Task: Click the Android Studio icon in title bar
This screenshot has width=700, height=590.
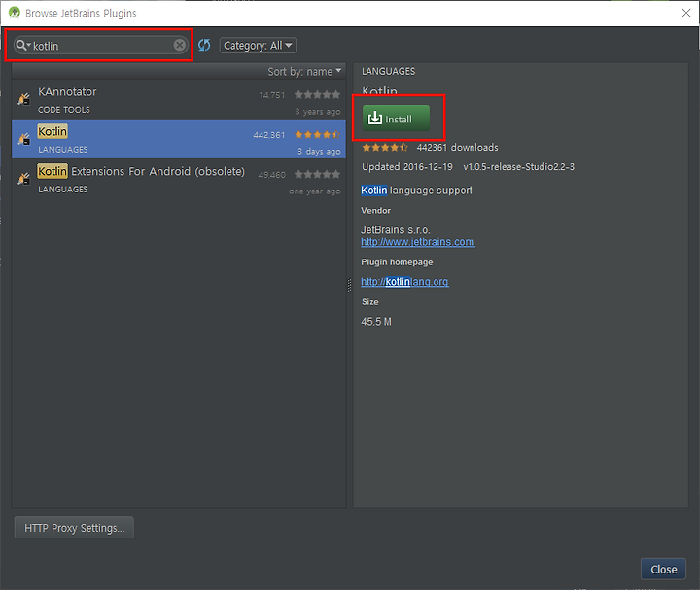Action: (x=15, y=13)
